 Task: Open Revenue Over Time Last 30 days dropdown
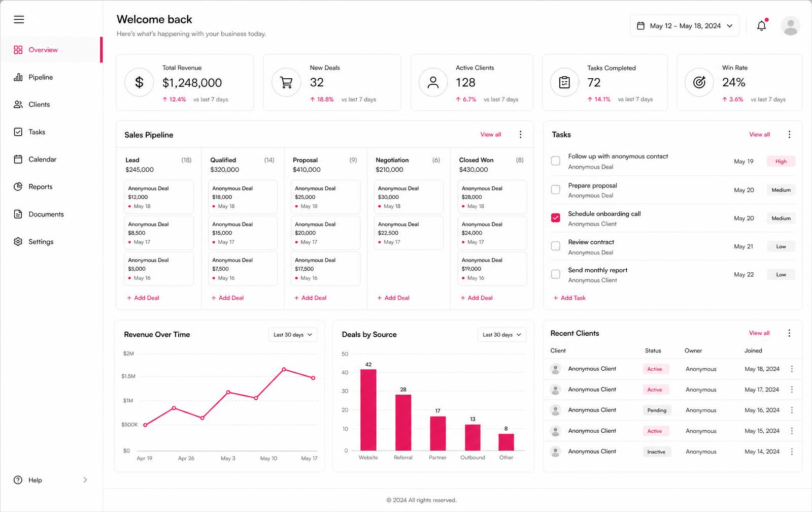(x=293, y=335)
